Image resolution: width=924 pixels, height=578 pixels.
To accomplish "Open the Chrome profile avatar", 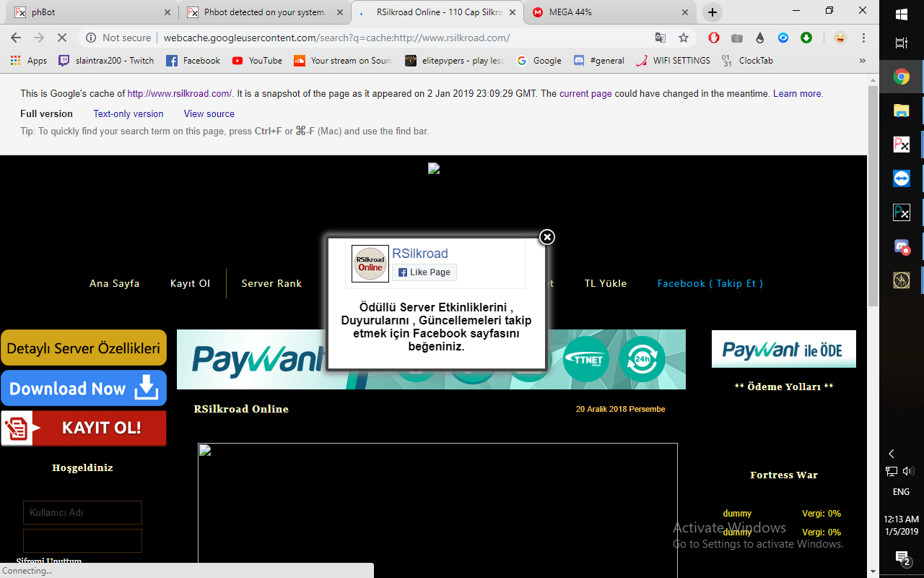I will coord(840,38).
